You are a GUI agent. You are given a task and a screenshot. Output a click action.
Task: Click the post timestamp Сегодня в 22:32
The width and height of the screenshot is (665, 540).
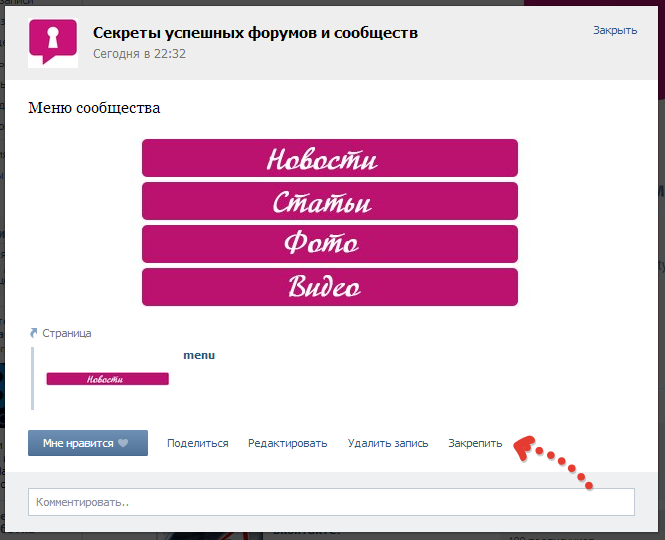click(139, 53)
